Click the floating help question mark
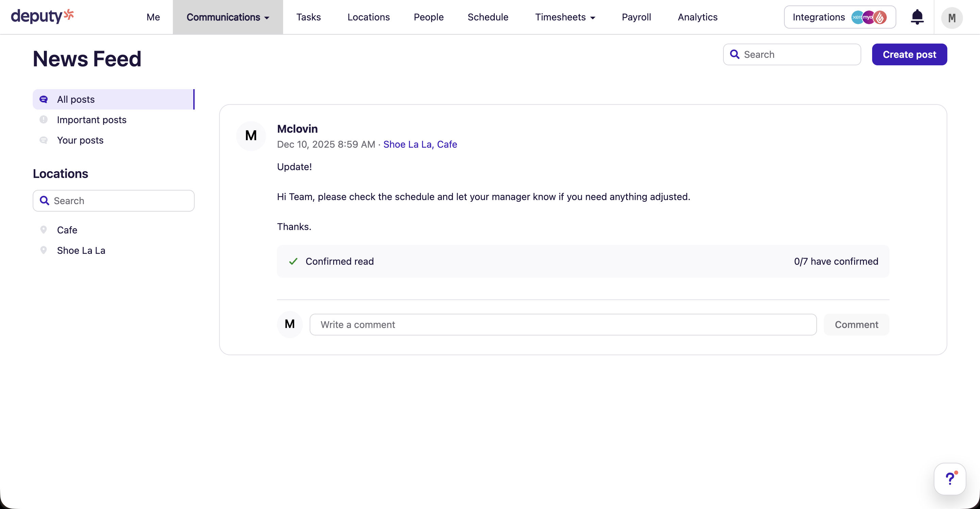This screenshot has width=980, height=509. [950, 479]
